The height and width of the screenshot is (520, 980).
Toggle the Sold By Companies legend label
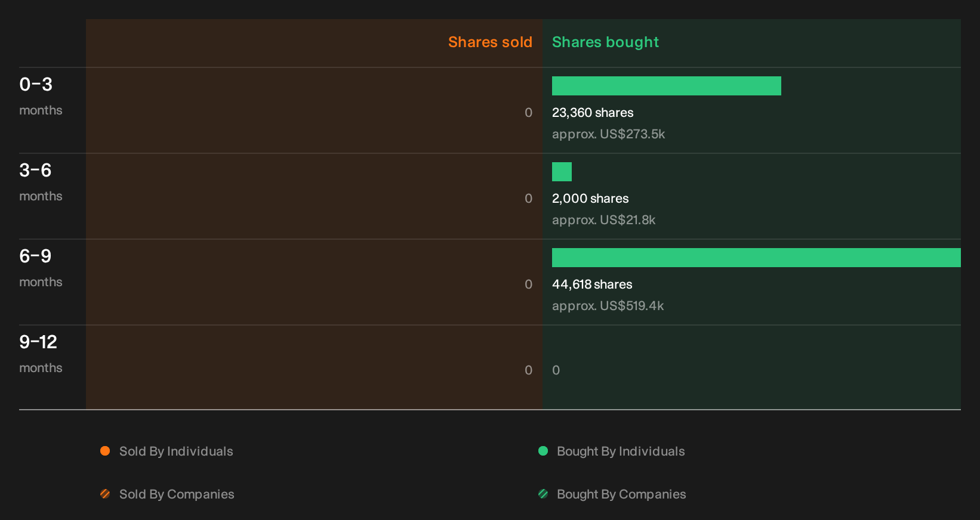point(177,494)
